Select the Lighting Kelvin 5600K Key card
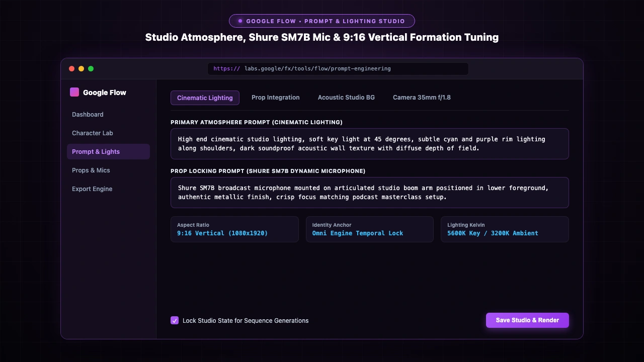The image size is (644, 362). (505, 229)
